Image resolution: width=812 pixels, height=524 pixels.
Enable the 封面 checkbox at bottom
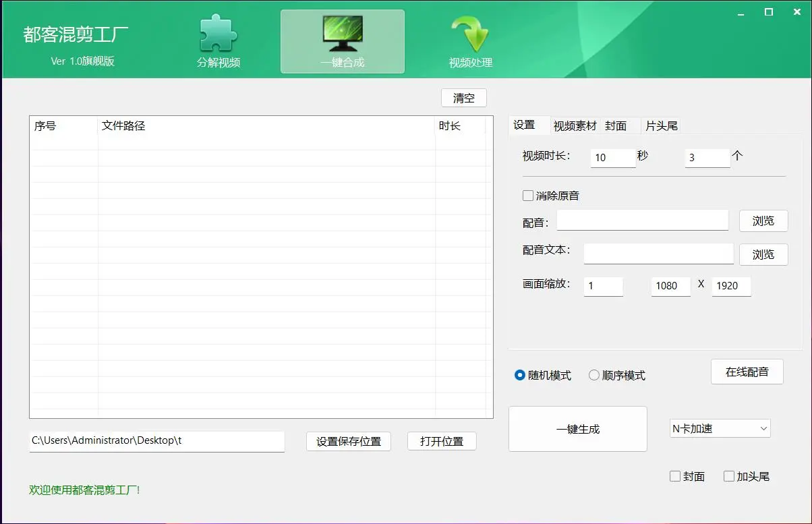(675, 476)
